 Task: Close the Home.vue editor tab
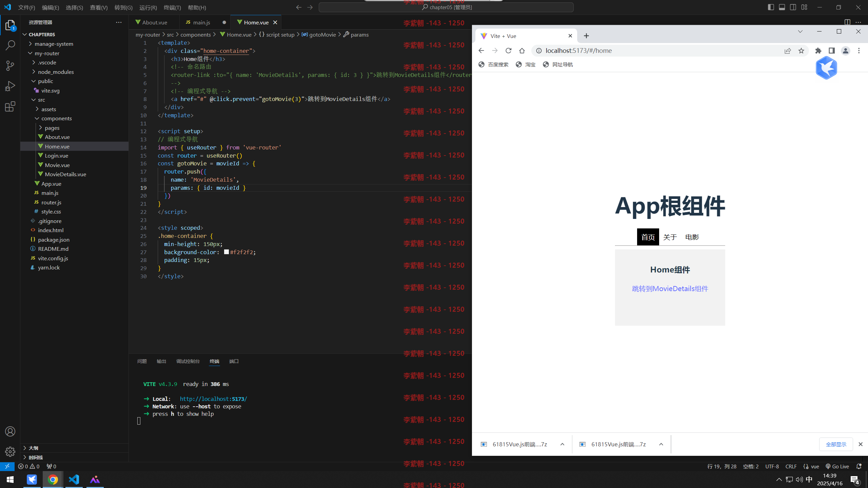(275, 22)
